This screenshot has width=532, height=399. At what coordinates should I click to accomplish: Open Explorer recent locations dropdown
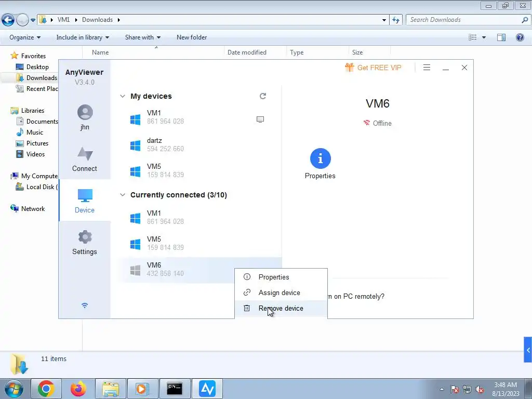[x=33, y=20]
